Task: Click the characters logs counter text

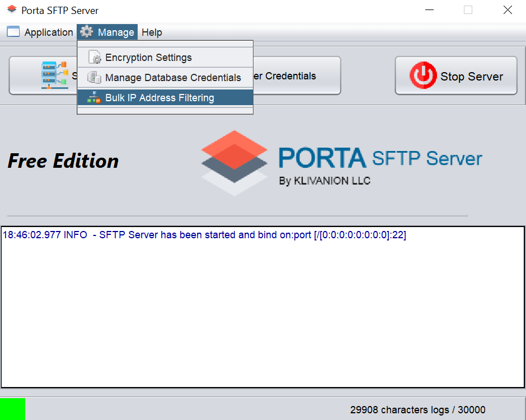Action: 417,409
